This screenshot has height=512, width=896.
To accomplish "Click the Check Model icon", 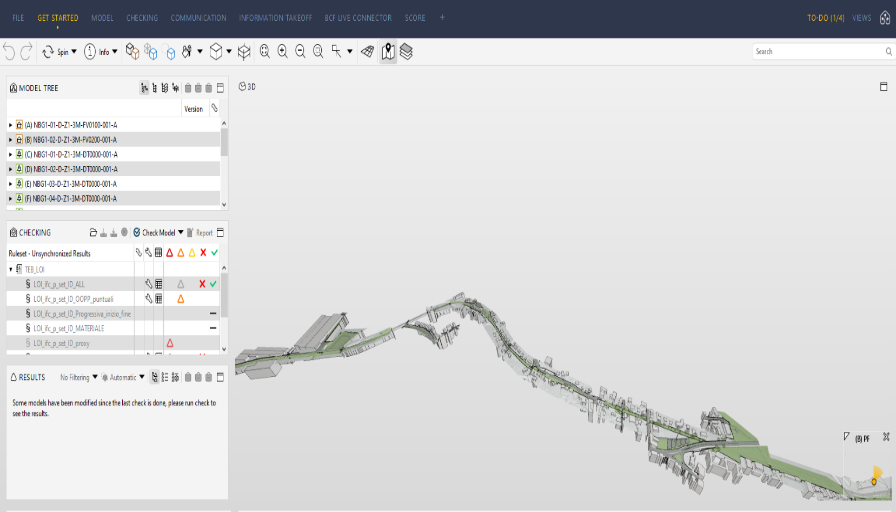I will (136, 232).
